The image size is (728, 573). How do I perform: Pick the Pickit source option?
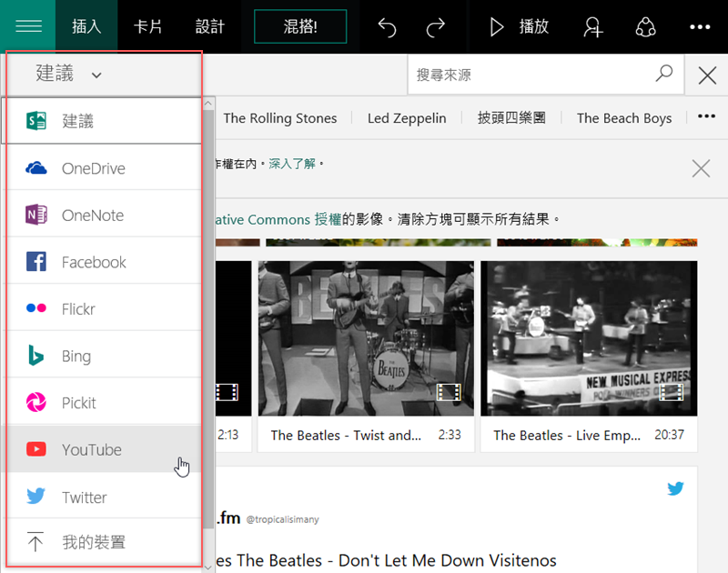(x=78, y=403)
